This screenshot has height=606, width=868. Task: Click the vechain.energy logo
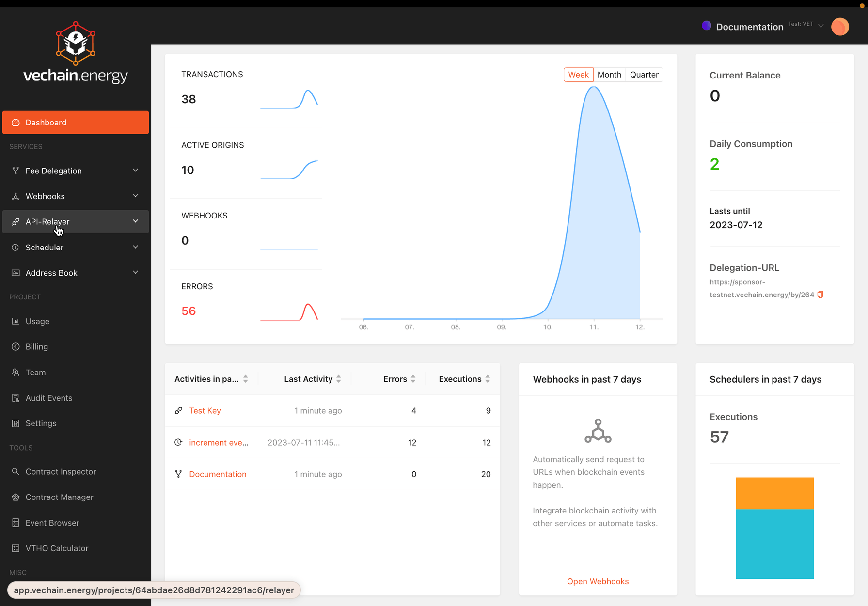click(x=76, y=53)
